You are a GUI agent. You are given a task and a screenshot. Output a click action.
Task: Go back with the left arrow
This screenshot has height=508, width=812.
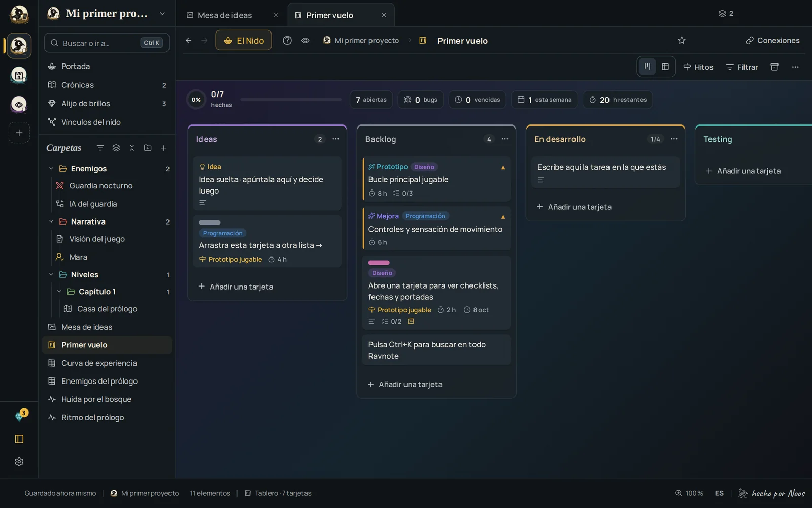pyautogui.click(x=189, y=40)
